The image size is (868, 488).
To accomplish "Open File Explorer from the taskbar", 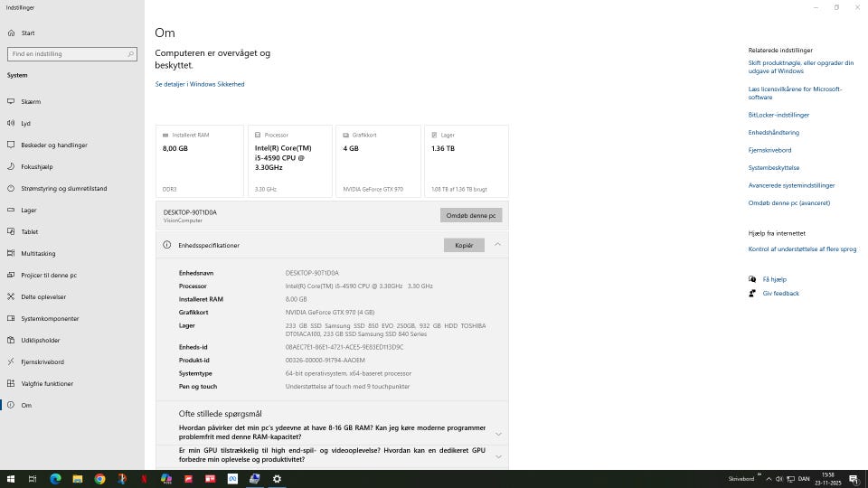I will pyautogui.click(x=78, y=479).
